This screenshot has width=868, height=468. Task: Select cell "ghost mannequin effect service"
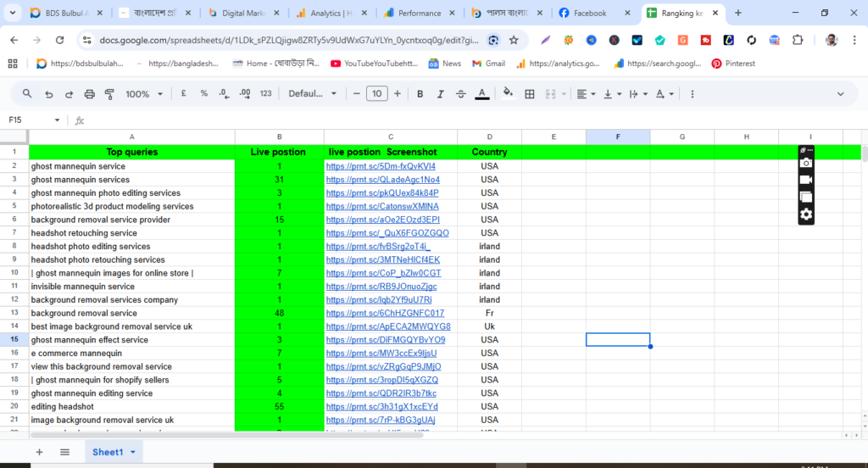pyautogui.click(x=131, y=340)
